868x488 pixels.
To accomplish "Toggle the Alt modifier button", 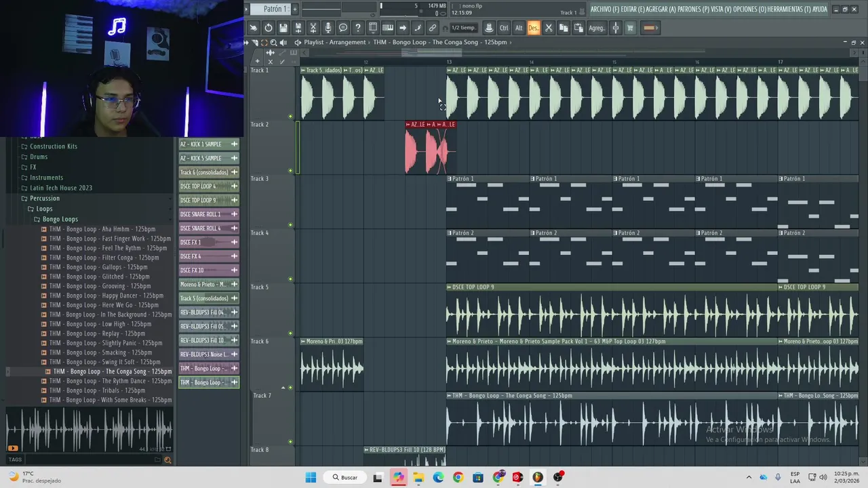I will 519,28.
